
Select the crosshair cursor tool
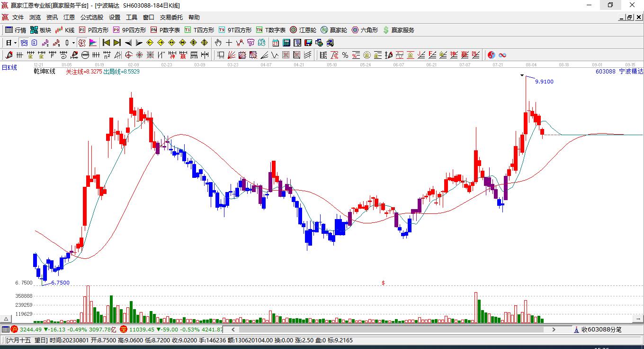tap(229, 43)
